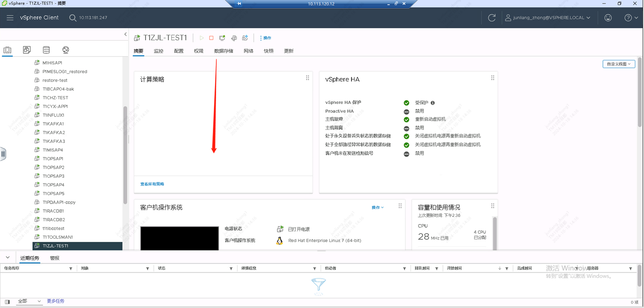Open the 自定义视图 dropdown
644x308 pixels.
tap(619, 64)
